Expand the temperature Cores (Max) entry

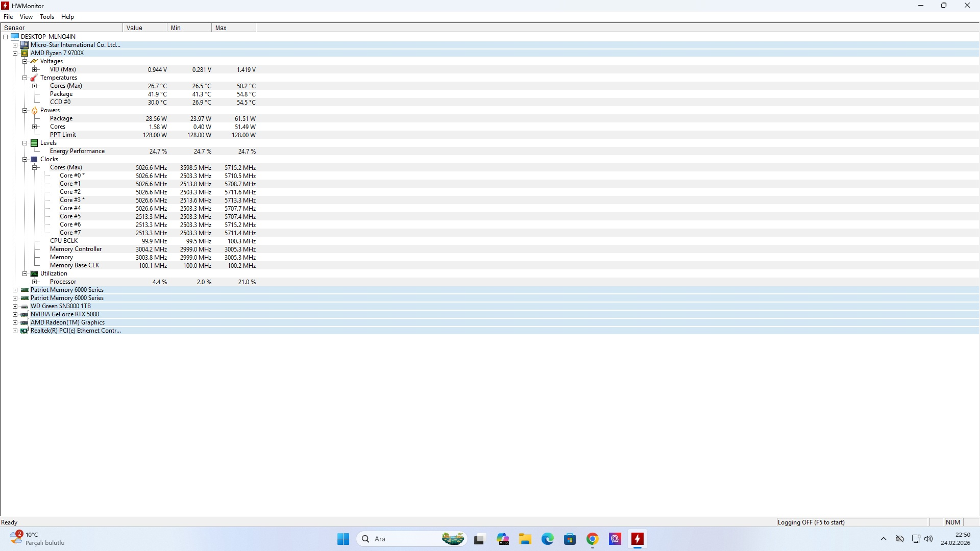[35, 86]
